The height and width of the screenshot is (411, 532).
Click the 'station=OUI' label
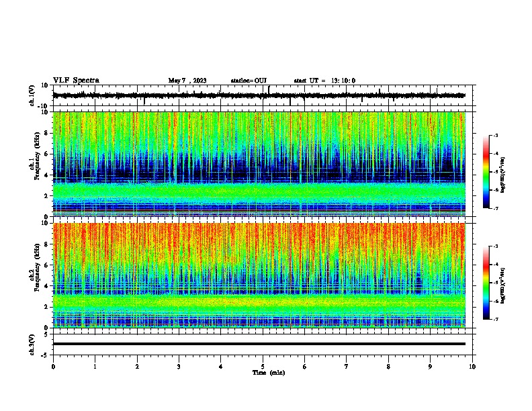(x=249, y=81)
